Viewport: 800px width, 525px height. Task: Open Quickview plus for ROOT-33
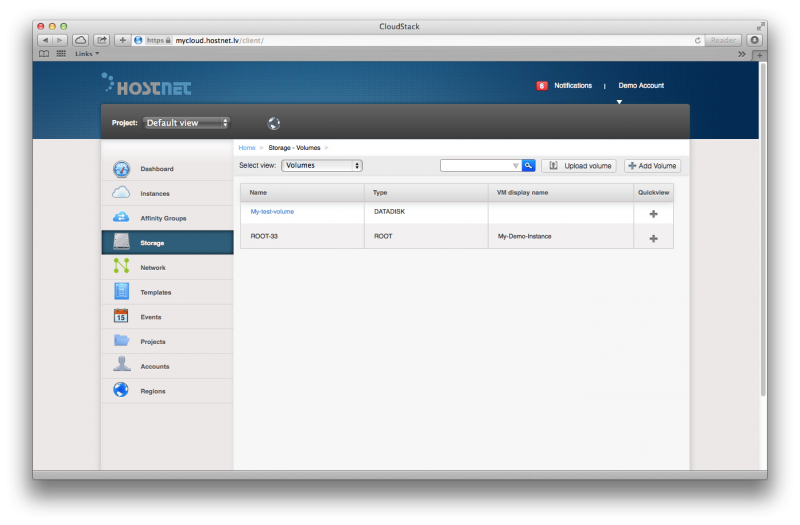tap(654, 238)
